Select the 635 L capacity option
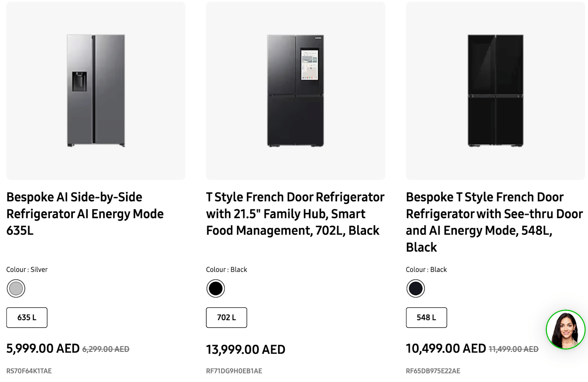The image size is (588, 382). point(27,317)
